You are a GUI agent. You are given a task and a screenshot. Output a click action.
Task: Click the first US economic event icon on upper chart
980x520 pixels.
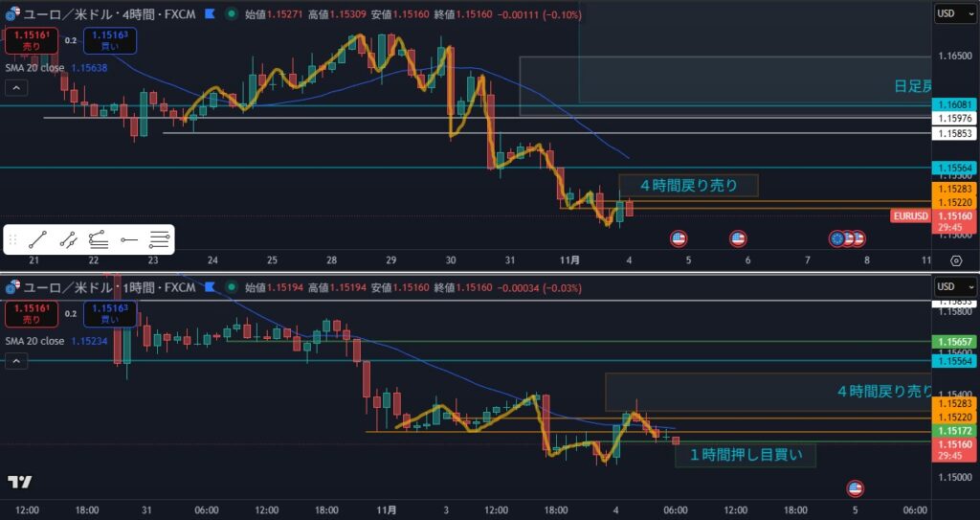pos(679,238)
